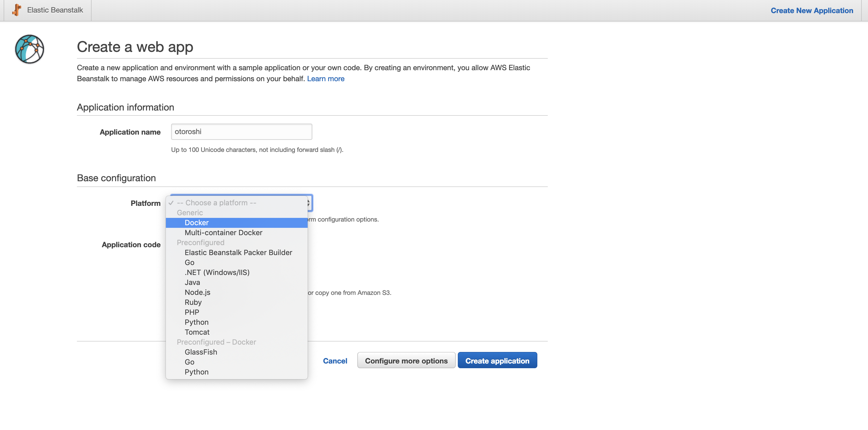Click the Elastic Beanstalk orange logo icon
Image resolution: width=868 pixels, height=430 pixels.
click(16, 10)
